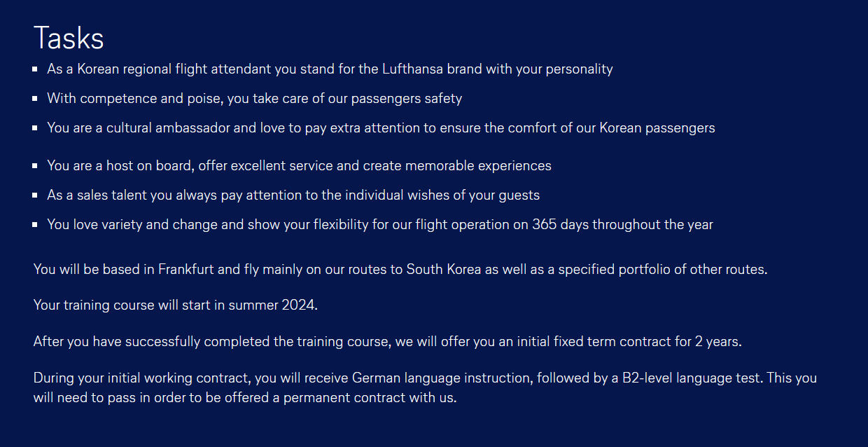The height and width of the screenshot is (447, 868).
Task: Click the permanent contract with us line
Action: click(245, 397)
